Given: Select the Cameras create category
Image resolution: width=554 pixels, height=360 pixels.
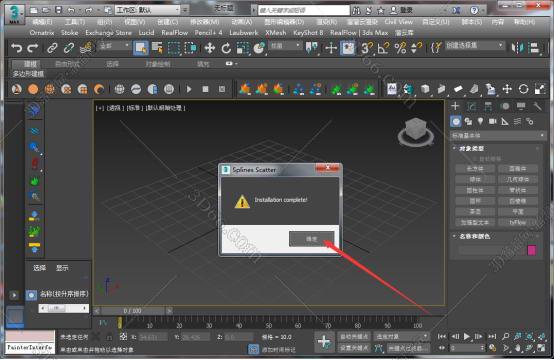Looking at the screenshot, I should pos(493,122).
